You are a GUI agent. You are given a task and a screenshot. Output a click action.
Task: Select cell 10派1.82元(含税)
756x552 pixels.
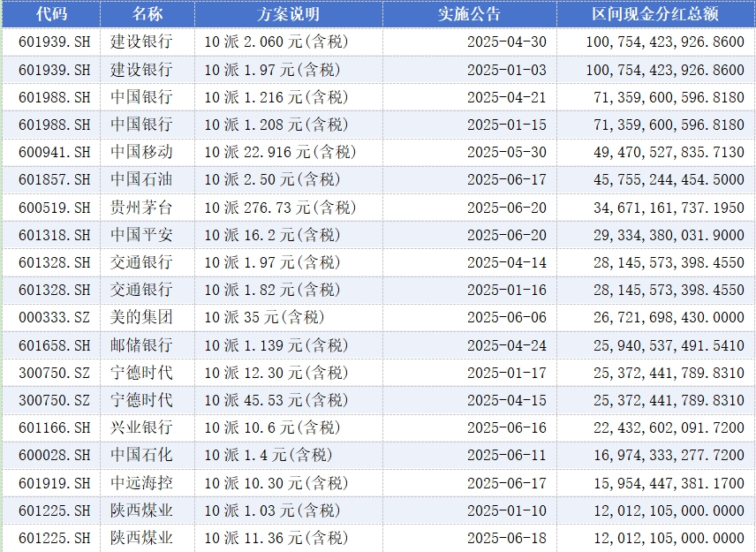(x=288, y=291)
